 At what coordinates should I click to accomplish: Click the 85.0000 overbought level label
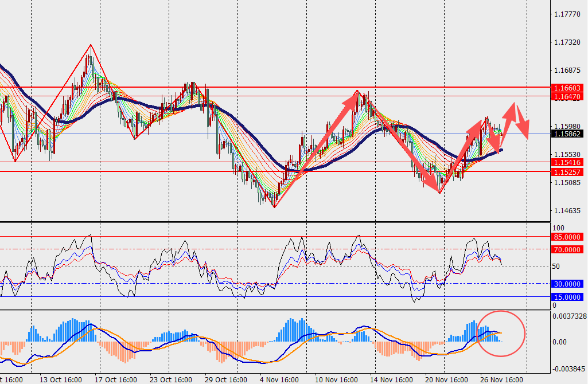pyautogui.click(x=567, y=236)
